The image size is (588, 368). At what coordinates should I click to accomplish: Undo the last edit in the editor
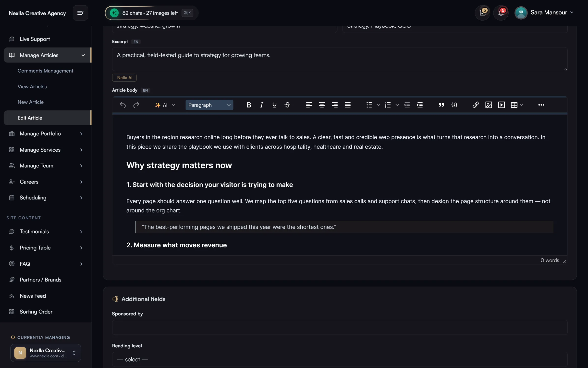click(x=123, y=105)
